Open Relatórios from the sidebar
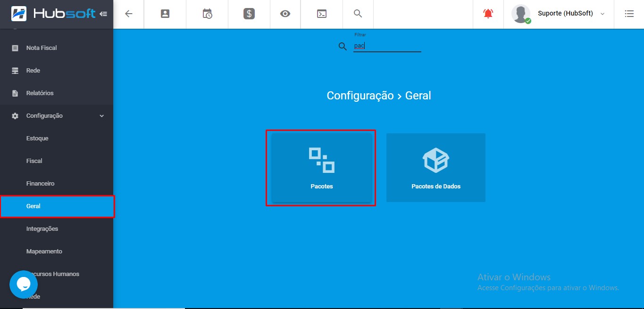Image resolution: width=644 pixels, height=309 pixels. click(40, 93)
